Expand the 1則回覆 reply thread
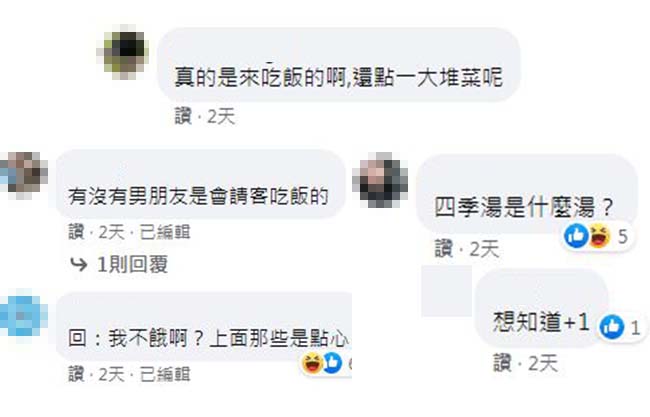Image resolution: width=650 pixels, height=417 pixels. tap(132, 264)
